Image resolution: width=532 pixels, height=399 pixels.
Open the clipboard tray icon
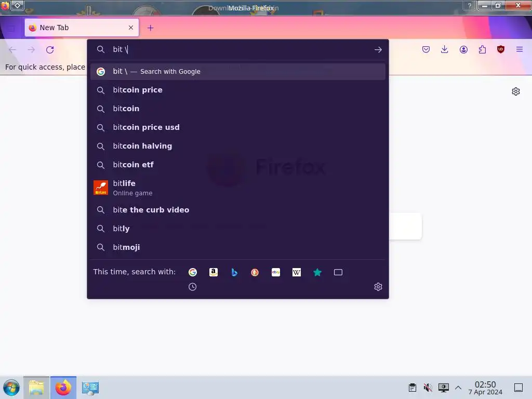412,387
